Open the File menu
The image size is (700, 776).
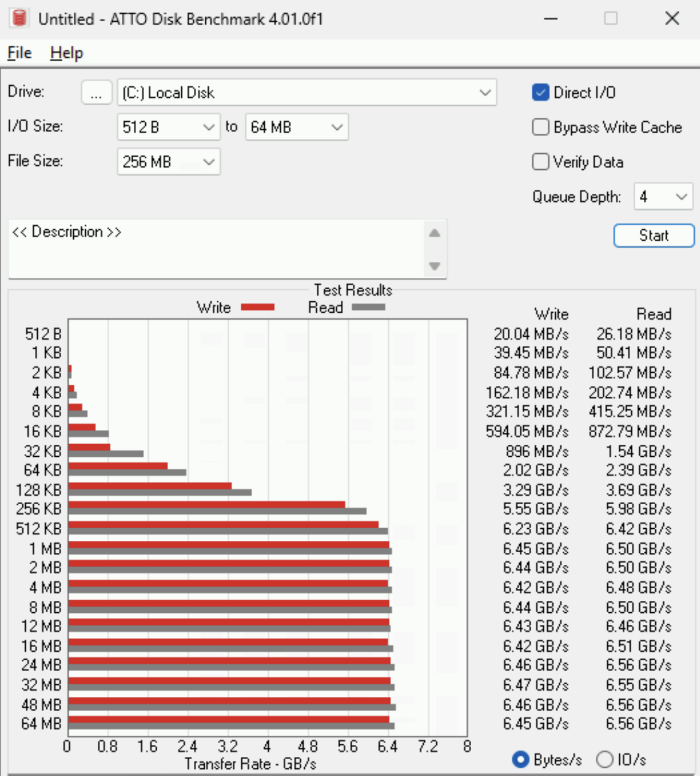click(19, 52)
